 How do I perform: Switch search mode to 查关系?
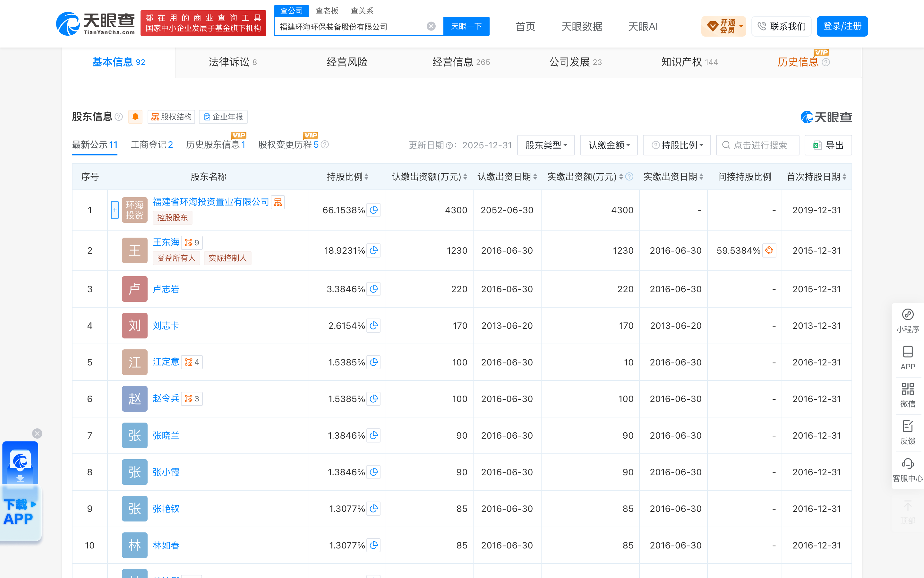point(362,11)
